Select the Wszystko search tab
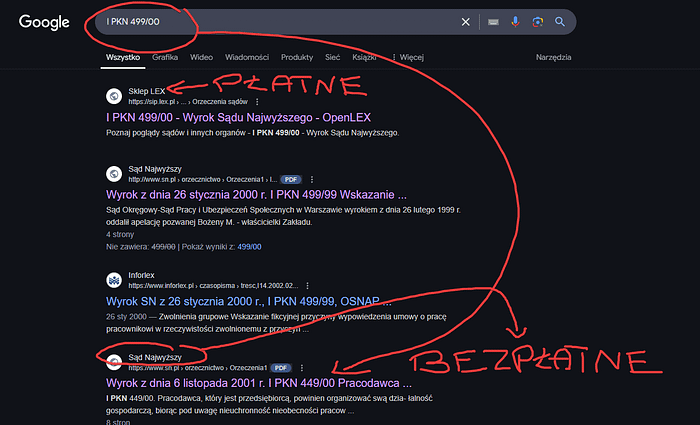 tap(123, 57)
